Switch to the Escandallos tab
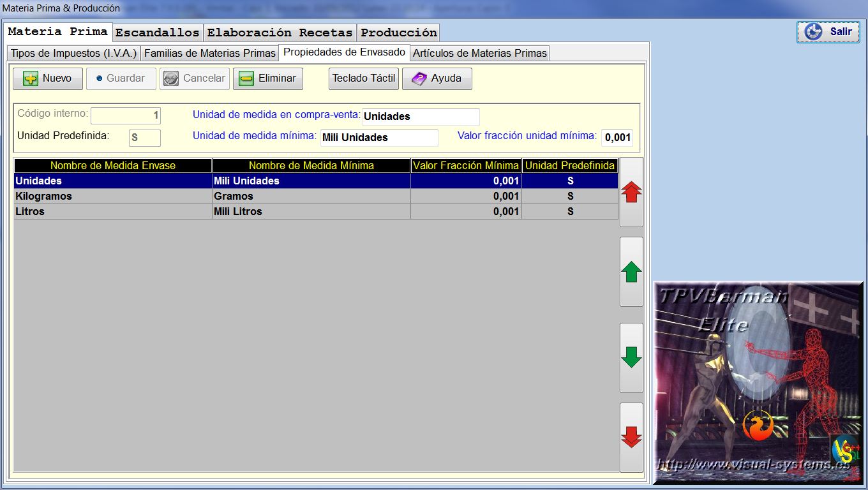 click(x=158, y=33)
